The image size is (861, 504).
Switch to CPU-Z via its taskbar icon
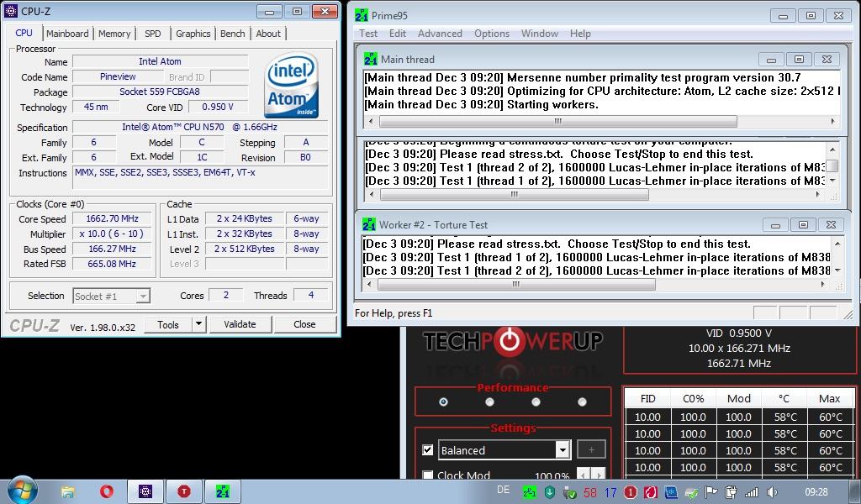[x=145, y=491]
